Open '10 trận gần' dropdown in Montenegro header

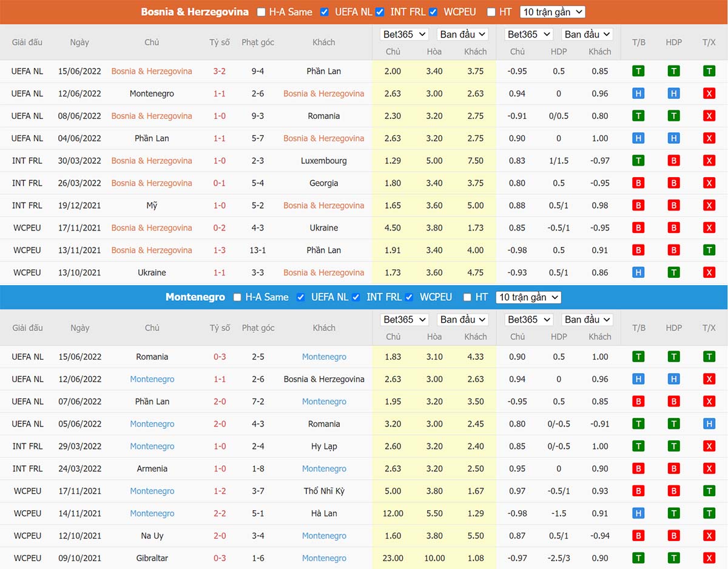coord(528,297)
